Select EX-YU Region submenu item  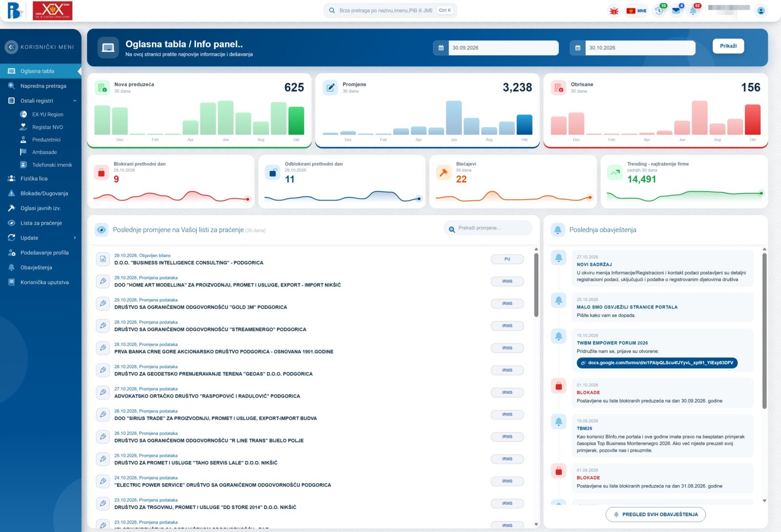coord(47,114)
